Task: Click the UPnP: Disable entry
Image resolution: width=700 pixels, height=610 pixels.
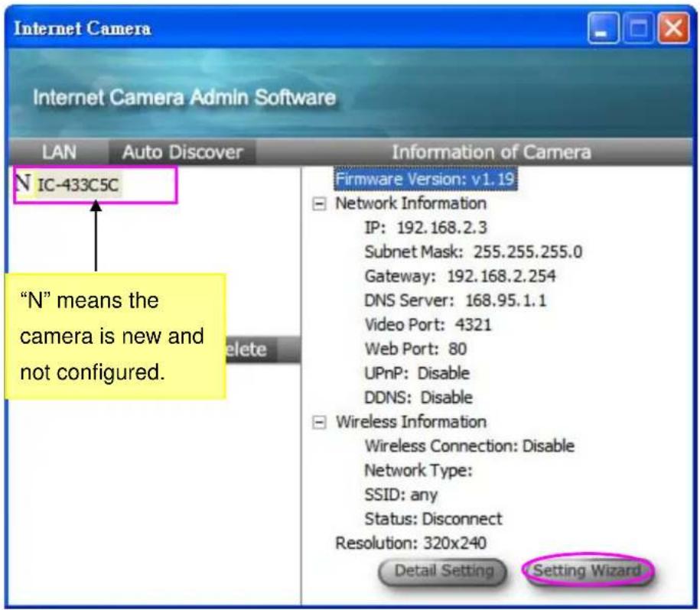Action: click(x=416, y=373)
